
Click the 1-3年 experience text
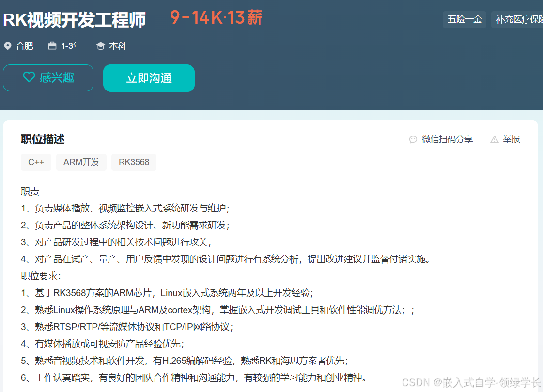71,46
